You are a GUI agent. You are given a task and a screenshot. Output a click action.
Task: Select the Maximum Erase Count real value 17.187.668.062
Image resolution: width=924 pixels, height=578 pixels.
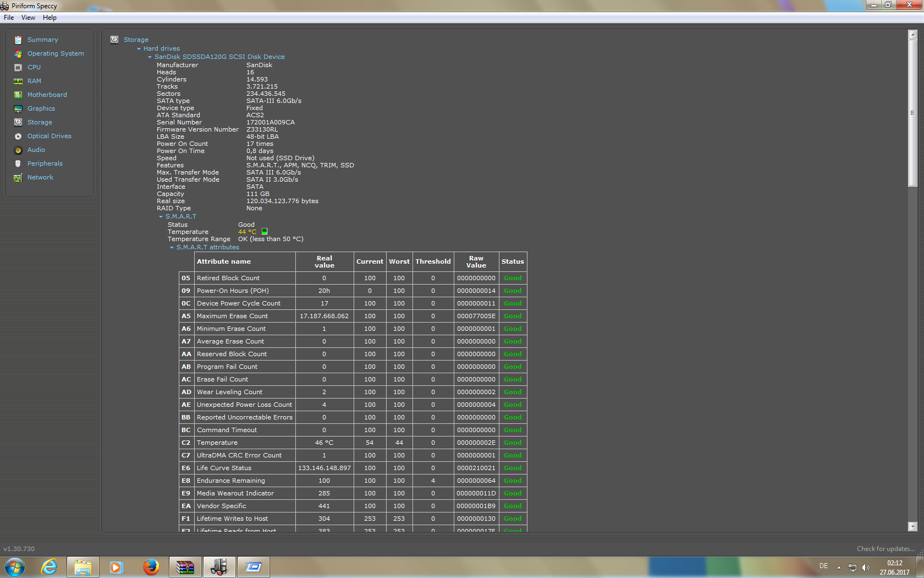click(324, 316)
